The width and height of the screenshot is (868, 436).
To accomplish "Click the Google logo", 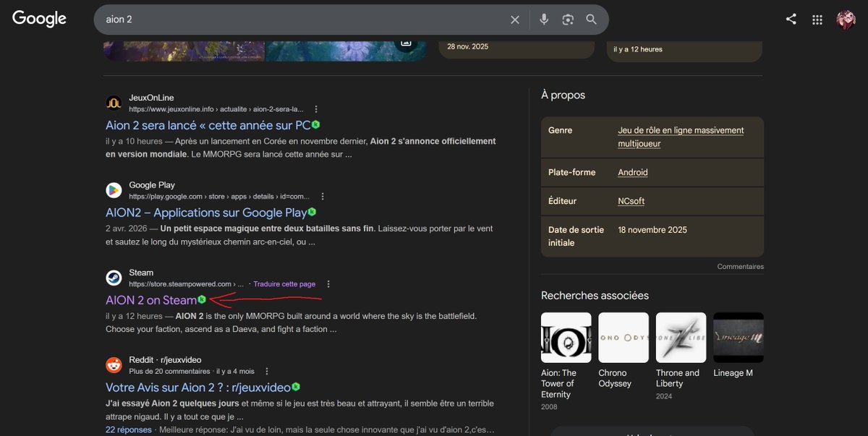I will 39,19.
